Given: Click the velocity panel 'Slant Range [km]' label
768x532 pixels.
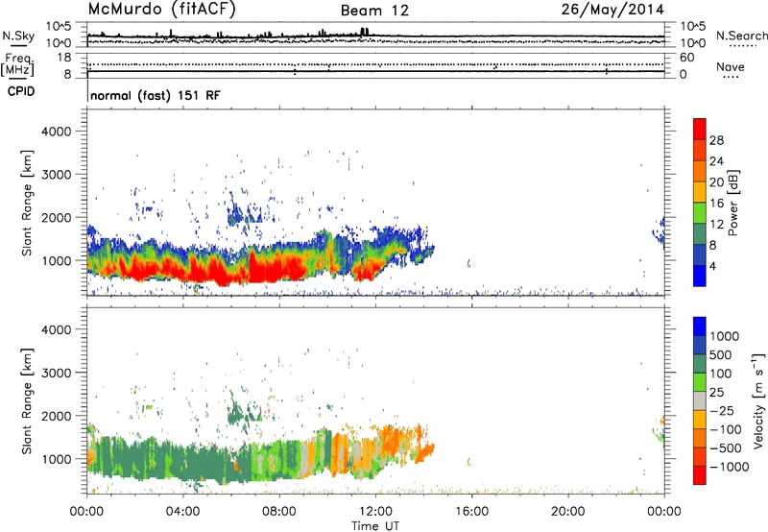Looking at the screenshot, I should click(27, 400).
